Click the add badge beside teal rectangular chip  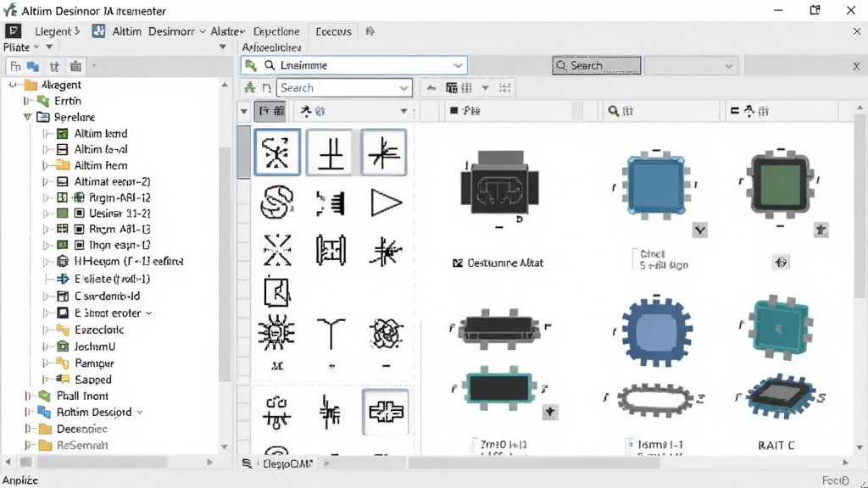[x=549, y=412]
